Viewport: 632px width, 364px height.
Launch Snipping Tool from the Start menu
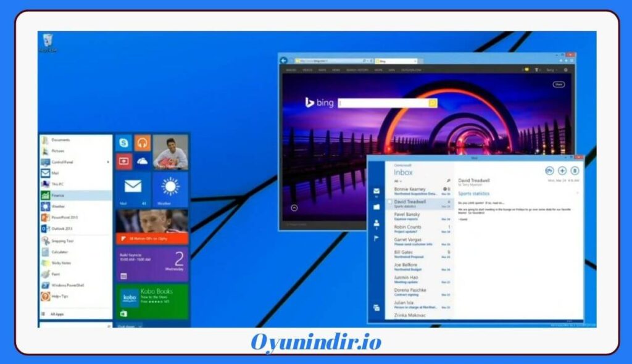pyautogui.click(x=76, y=241)
